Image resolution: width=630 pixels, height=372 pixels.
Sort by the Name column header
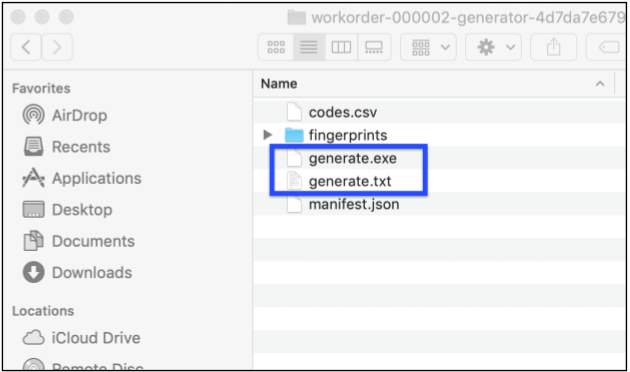(279, 84)
